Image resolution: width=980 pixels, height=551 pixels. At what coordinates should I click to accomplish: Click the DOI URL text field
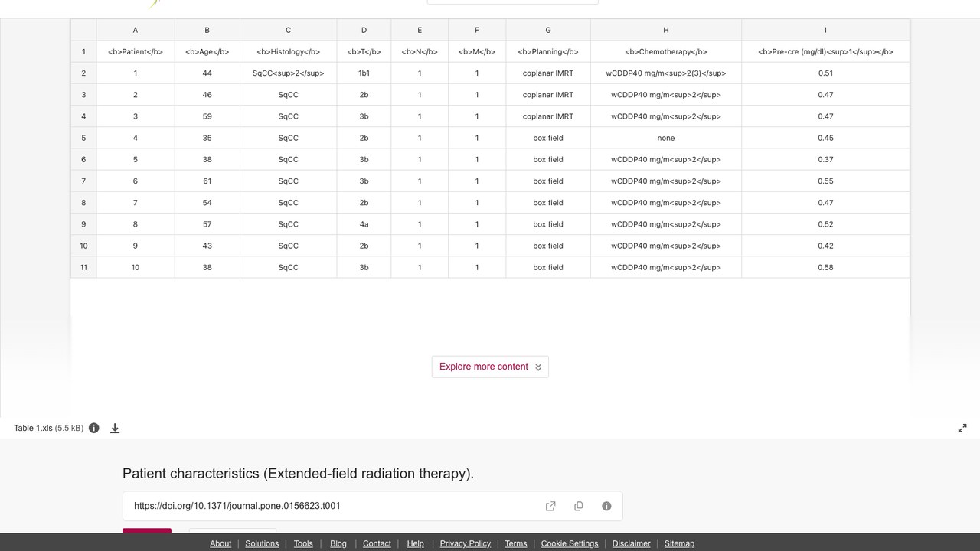click(372, 506)
